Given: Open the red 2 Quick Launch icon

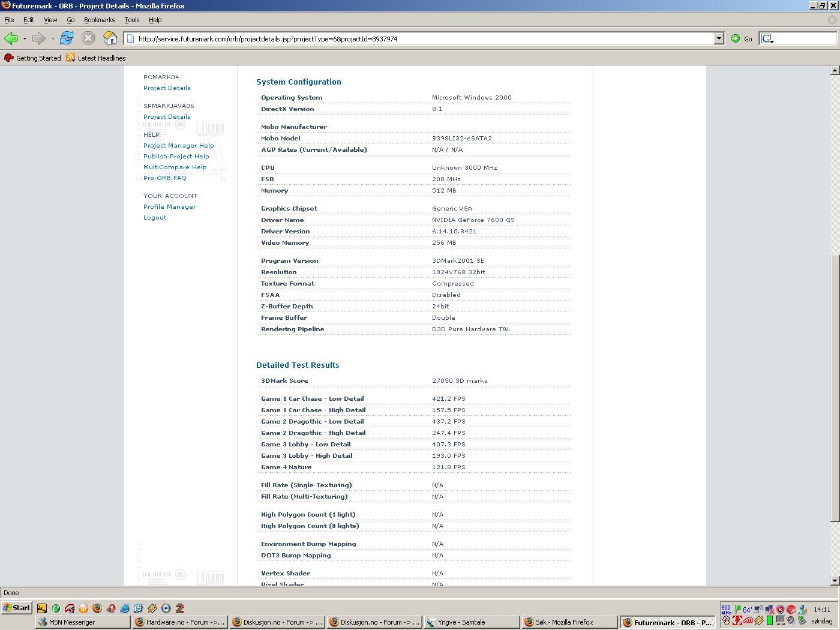Looking at the screenshot, I should (180, 608).
